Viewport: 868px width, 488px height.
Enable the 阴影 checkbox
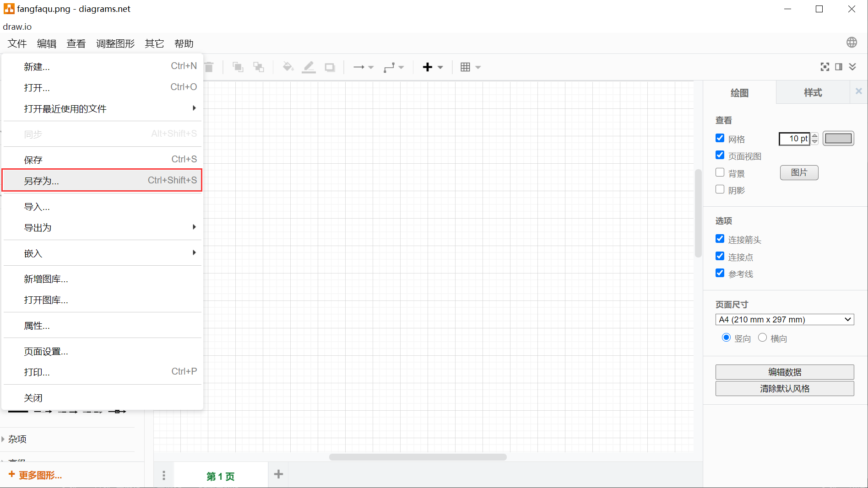[x=720, y=189]
